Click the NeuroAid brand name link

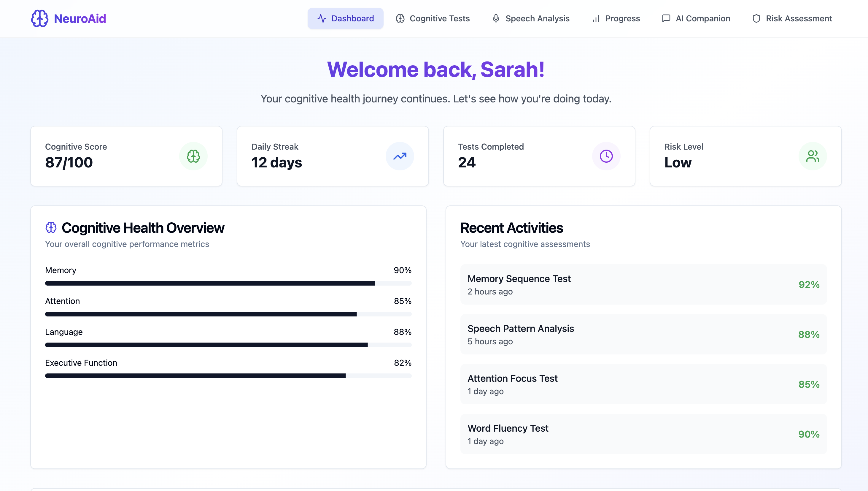pyautogui.click(x=80, y=18)
